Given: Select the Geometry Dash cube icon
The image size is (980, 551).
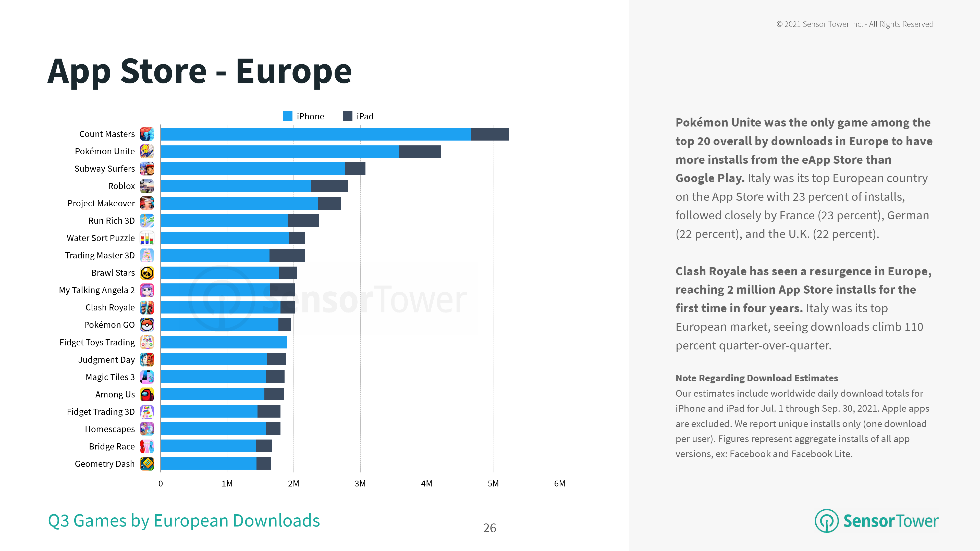Looking at the screenshot, I should (x=147, y=464).
